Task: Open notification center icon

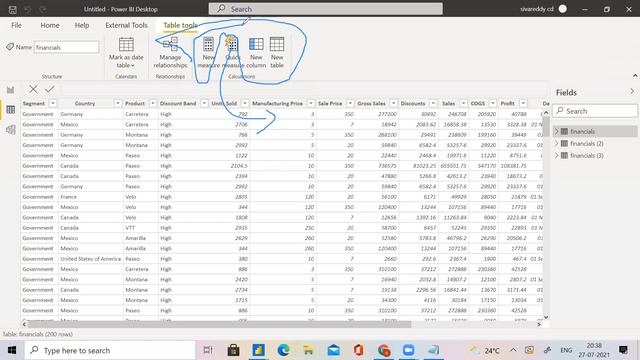Action: click(623, 350)
